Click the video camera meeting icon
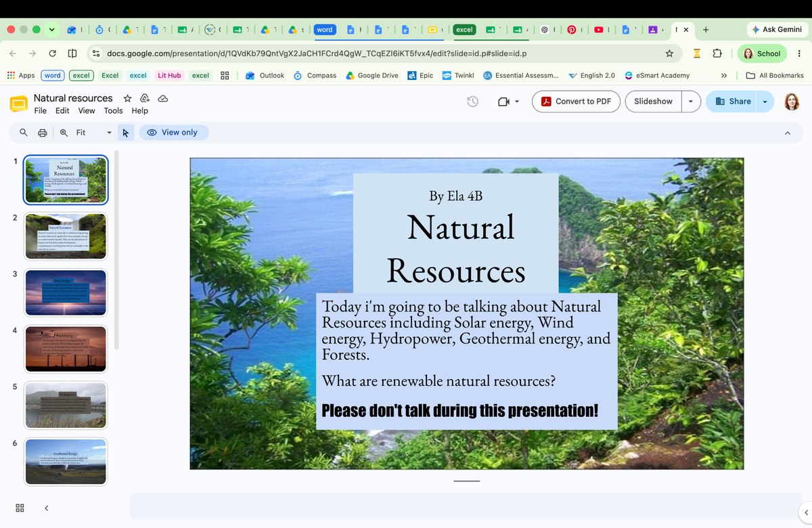812x528 pixels. 503,102
